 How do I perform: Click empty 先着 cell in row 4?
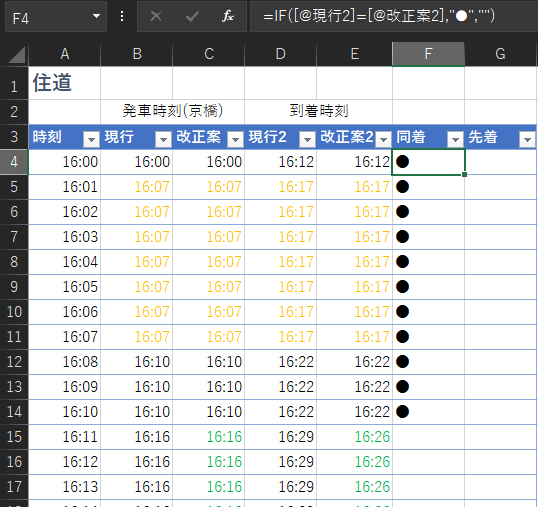point(501,162)
